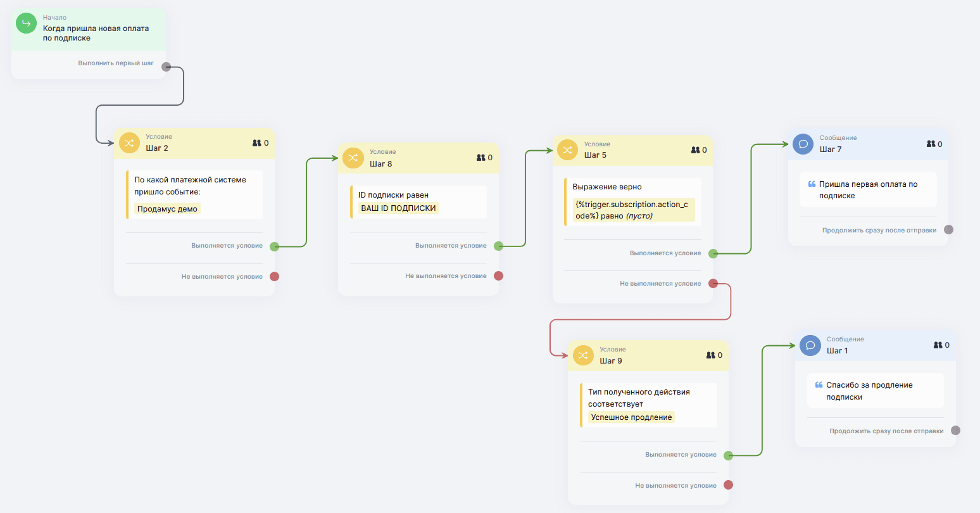Image resolution: width=980 pixels, height=513 pixels.
Task: Click the gray continue connector on Шаг 7
Action: point(948,230)
